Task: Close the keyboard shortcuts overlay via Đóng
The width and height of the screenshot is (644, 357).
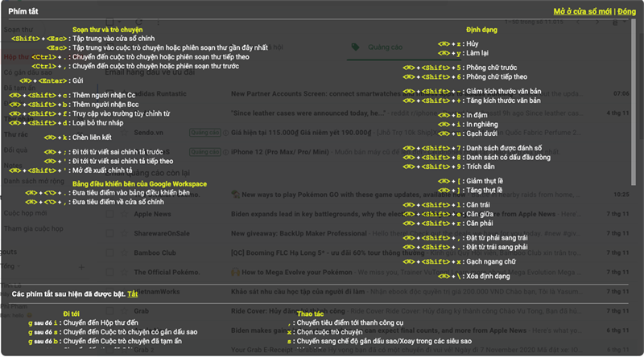Action: point(627,11)
